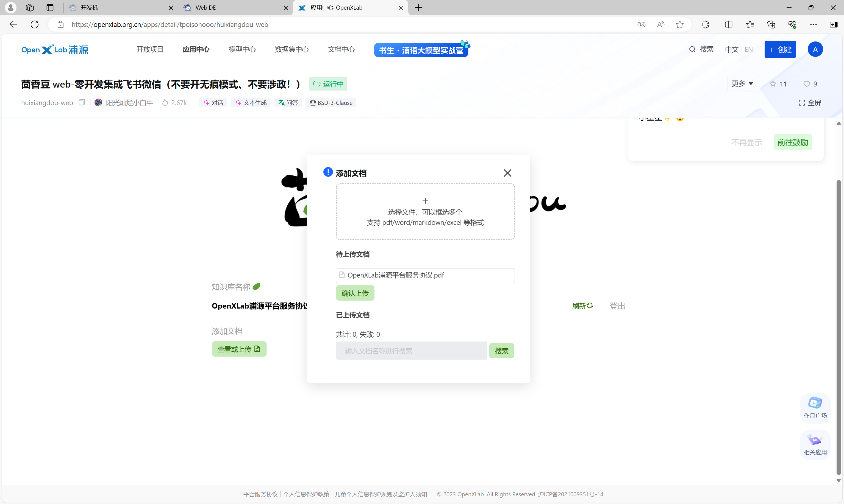Viewport: 844px width, 504px height.
Task: Click the OpenXLab 浦源 logo
Action: click(55, 50)
